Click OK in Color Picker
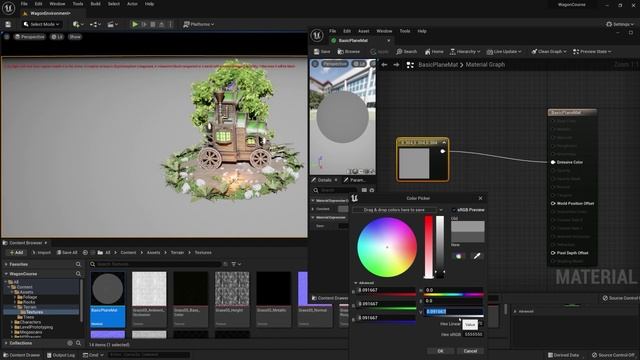Screen dimensions: 640x360 (x=440, y=351)
